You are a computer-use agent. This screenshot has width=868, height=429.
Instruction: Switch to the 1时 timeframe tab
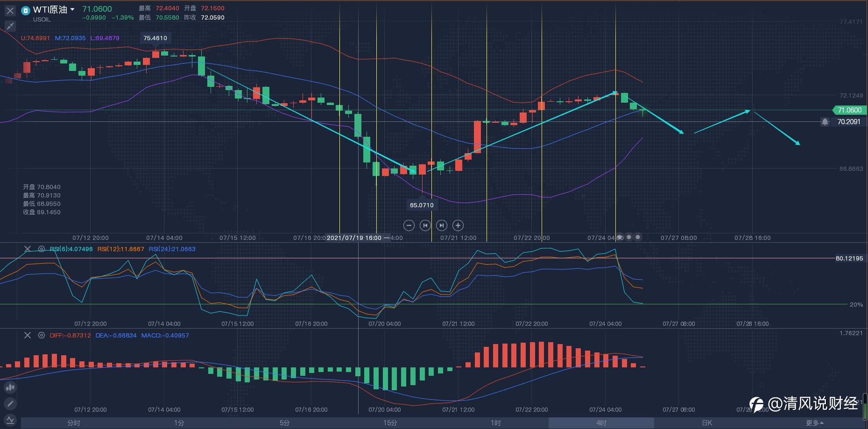point(496,423)
